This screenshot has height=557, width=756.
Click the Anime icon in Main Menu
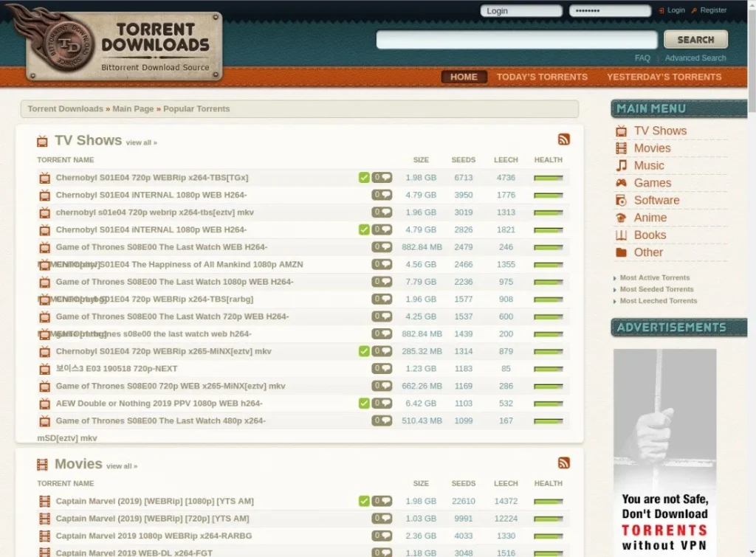(622, 218)
